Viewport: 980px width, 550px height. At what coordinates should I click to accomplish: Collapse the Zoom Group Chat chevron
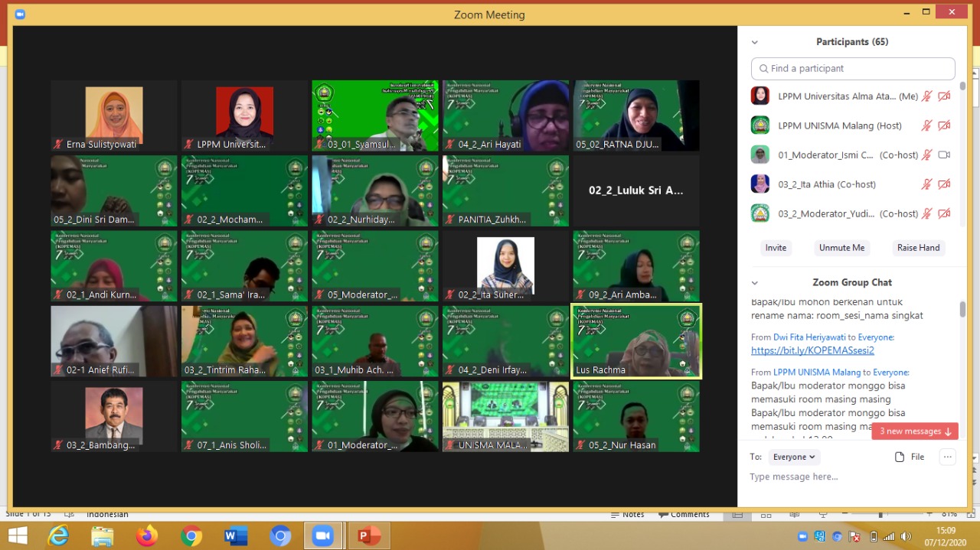point(755,283)
